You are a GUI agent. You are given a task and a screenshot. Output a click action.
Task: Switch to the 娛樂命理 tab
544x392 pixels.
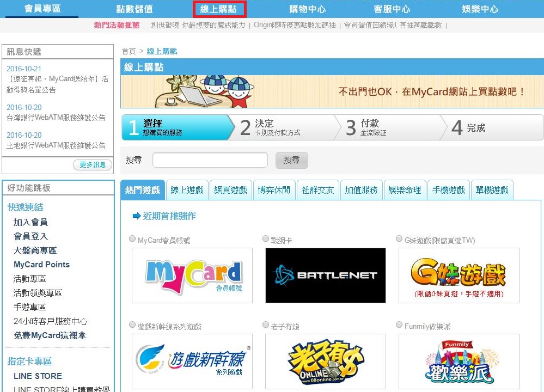(x=405, y=190)
